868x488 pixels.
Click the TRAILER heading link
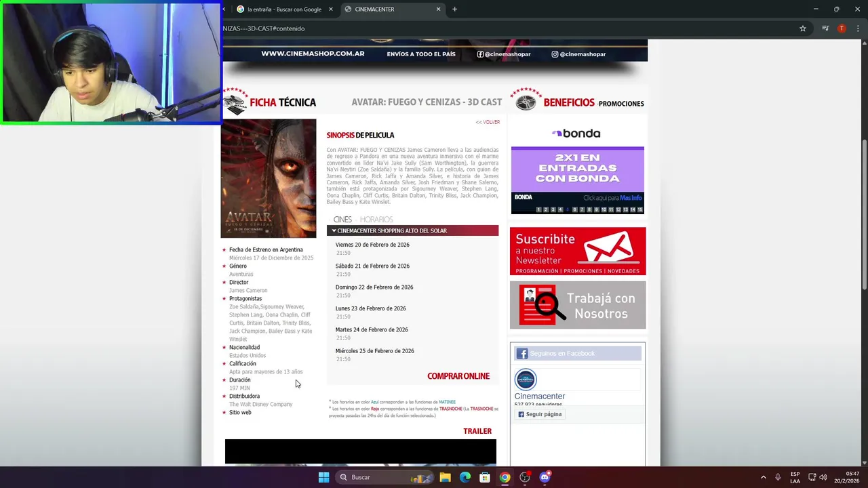[477, 431]
